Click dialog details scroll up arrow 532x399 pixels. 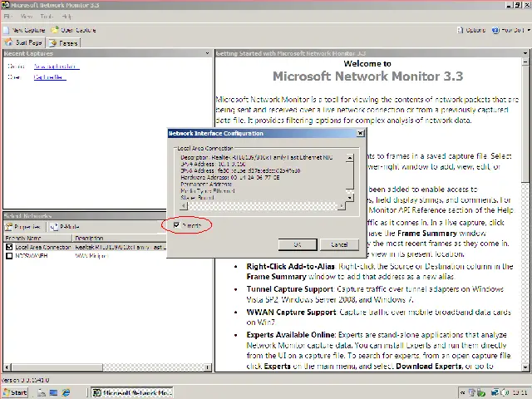pyautogui.click(x=350, y=158)
